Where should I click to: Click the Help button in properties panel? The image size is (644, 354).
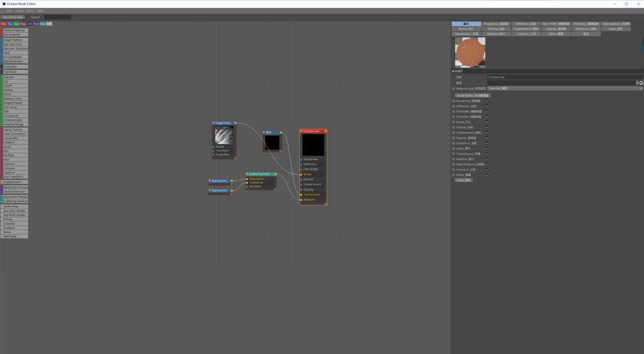tap(464, 181)
